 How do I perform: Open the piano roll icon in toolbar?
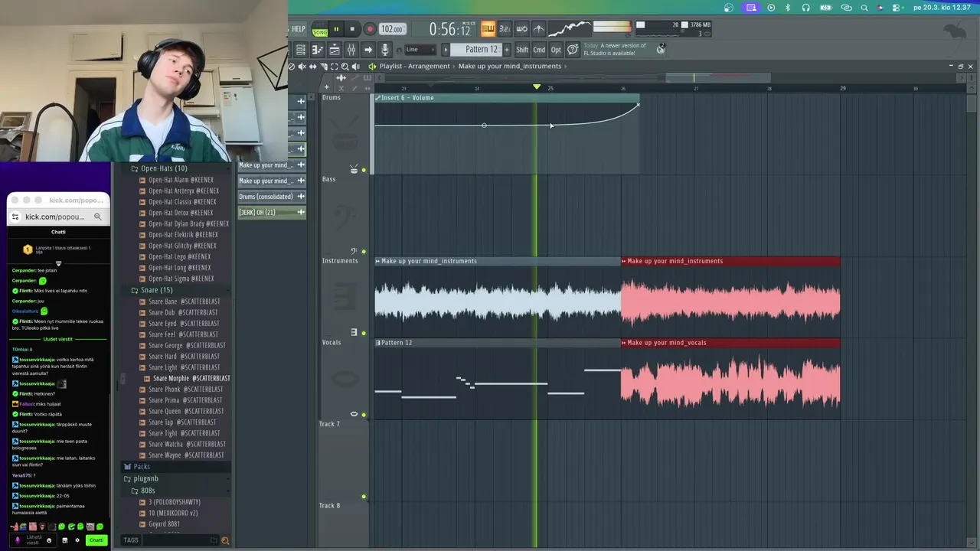click(317, 50)
